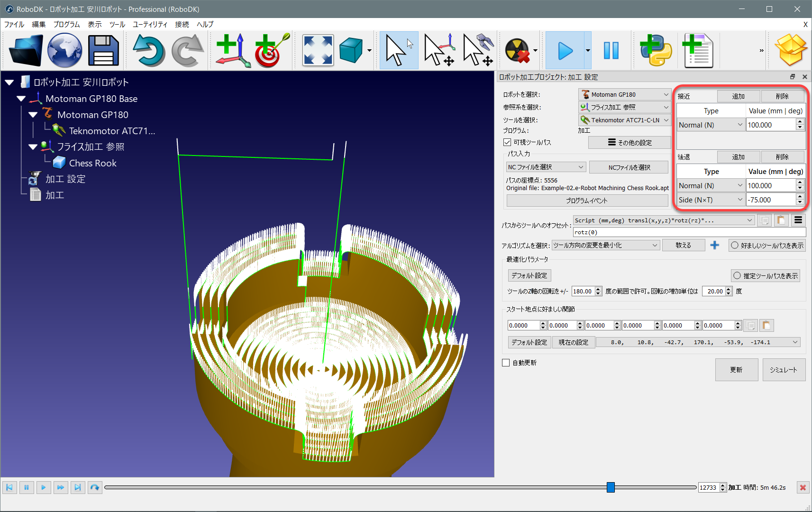
Task: Click the blue plus algorithm icon
Action: [715, 245]
